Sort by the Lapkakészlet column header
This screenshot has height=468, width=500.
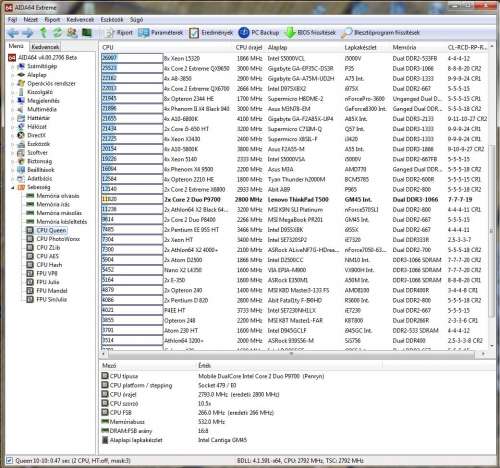(x=360, y=48)
